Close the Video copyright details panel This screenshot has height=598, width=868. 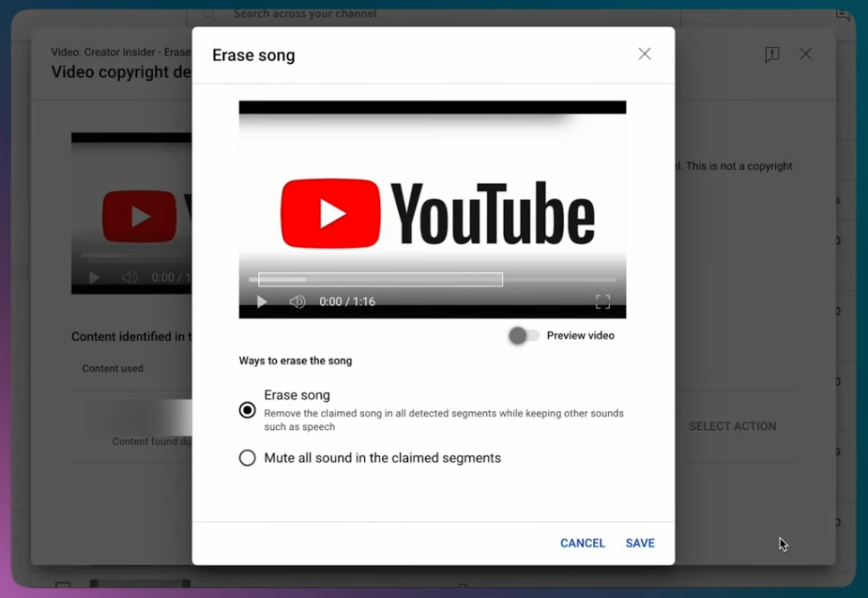[805, 54]
